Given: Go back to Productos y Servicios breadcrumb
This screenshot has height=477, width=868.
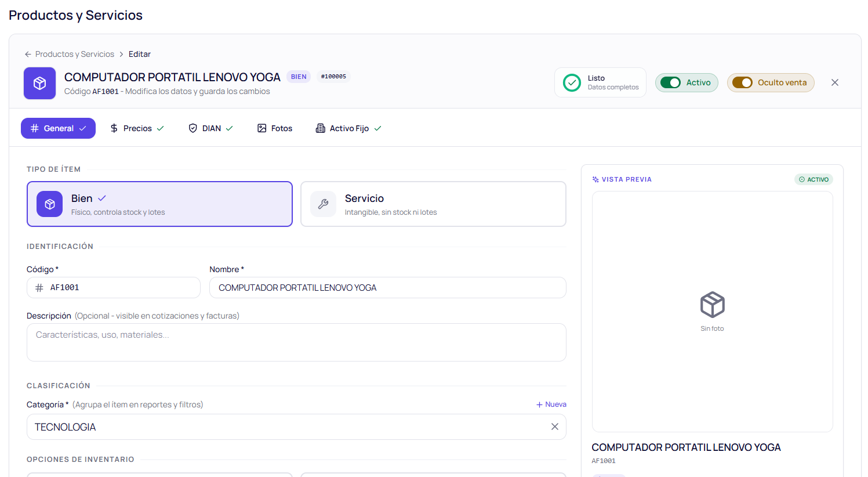Looking at the screenshot, I should tap(75, 54).
